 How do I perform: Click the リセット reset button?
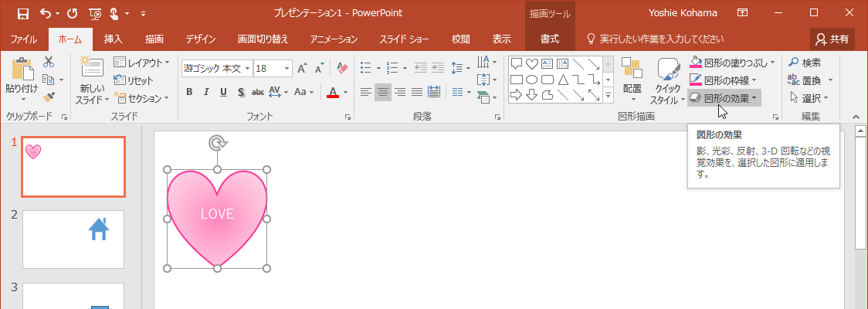(134, 80)
